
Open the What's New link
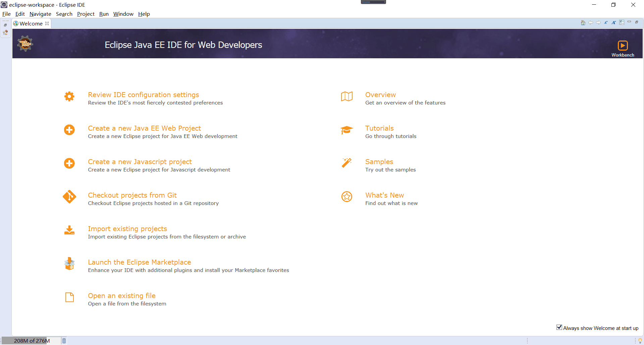point(384,195)
